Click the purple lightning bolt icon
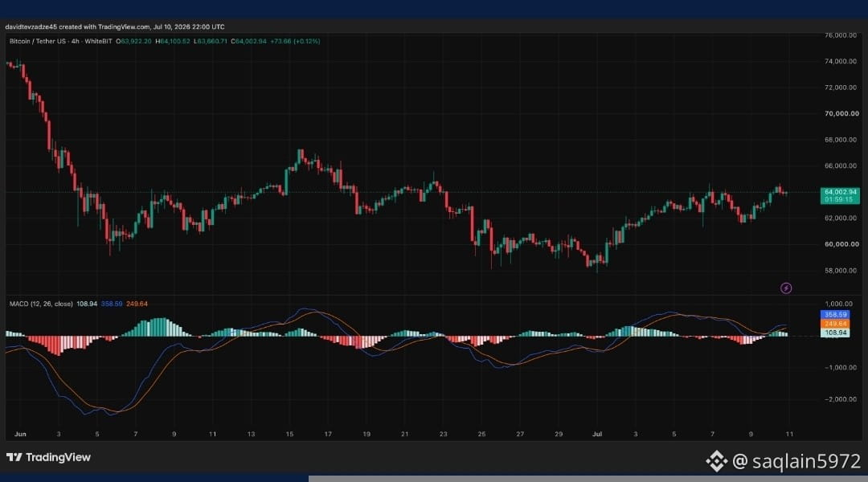 pyautogui.click(x=785, y=288)
